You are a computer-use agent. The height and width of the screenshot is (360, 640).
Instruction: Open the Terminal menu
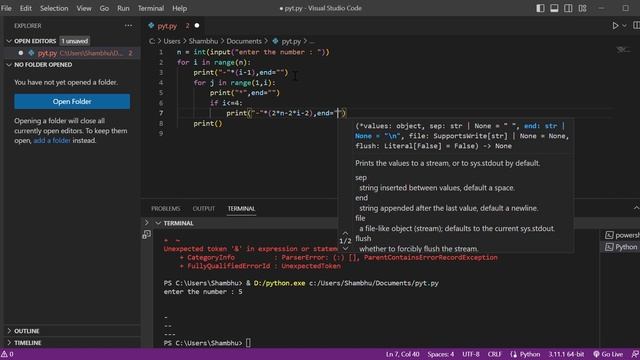pos(151,8)
